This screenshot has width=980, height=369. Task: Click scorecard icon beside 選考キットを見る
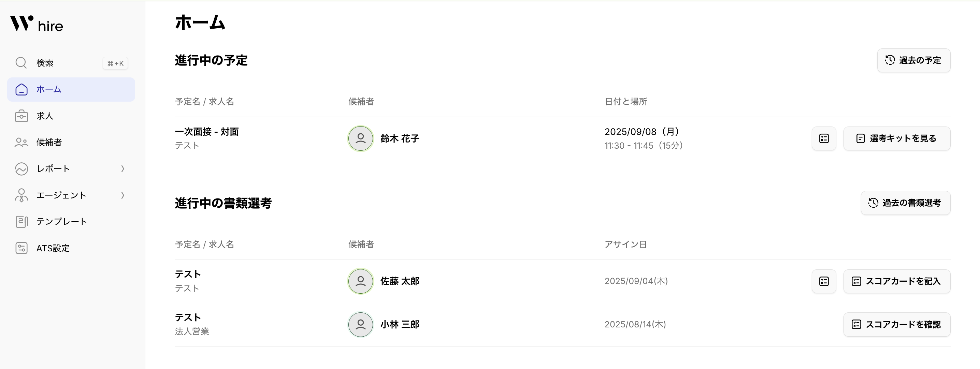pyautogui.click(x=824, y=138)
